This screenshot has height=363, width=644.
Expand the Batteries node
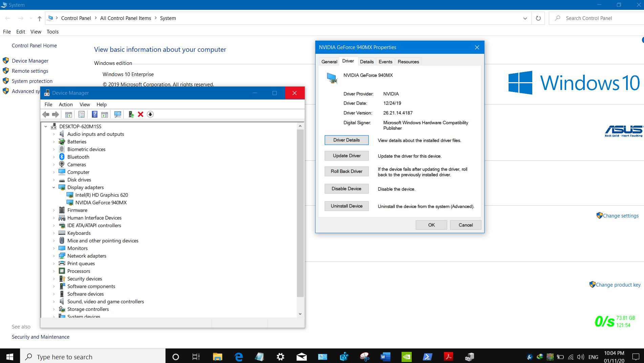pyautogui.click(x=54, y=142)
